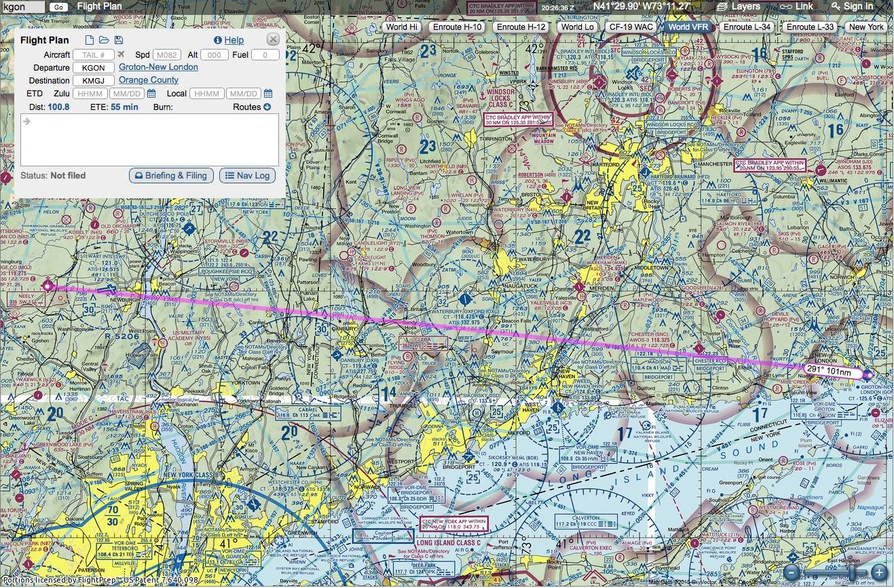894x588 pixels.
Task: Switch to the CF-19 WAC chart
Action: tap(631, 27)
